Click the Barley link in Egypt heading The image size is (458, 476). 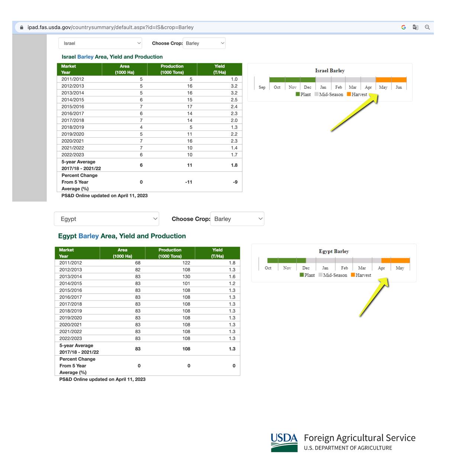tap(88, 236)
